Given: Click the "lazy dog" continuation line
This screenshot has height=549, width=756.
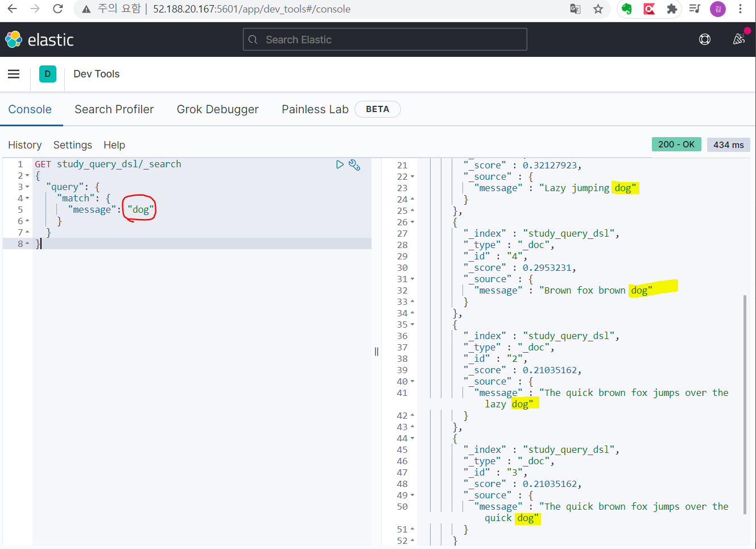Looking at the screenshot, I should click(509, 404).
